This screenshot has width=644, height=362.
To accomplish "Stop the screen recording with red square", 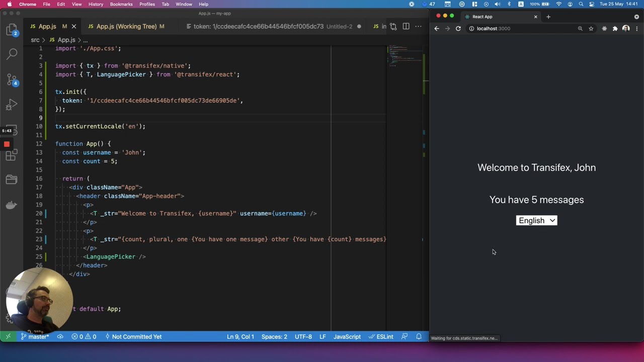I will click(7, 144).
